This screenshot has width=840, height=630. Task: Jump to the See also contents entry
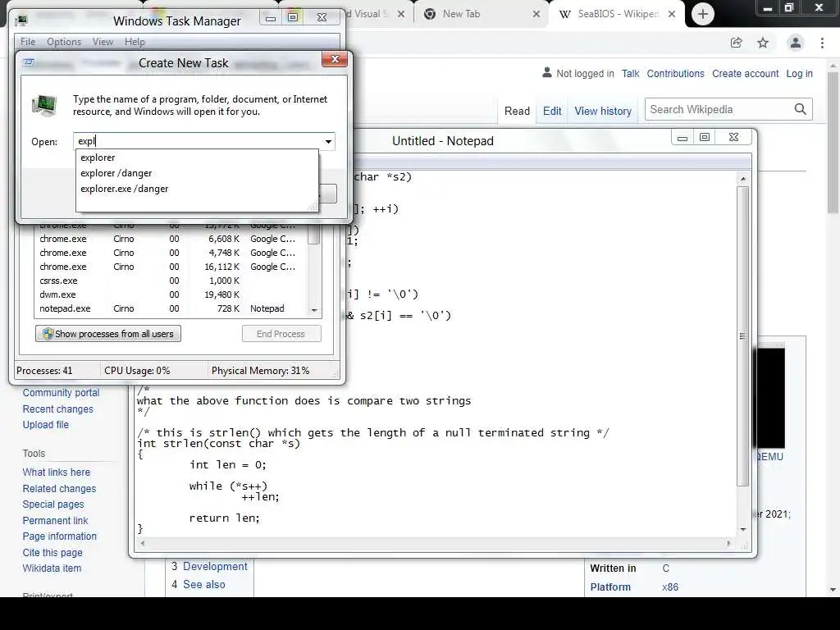click(204, 584)
